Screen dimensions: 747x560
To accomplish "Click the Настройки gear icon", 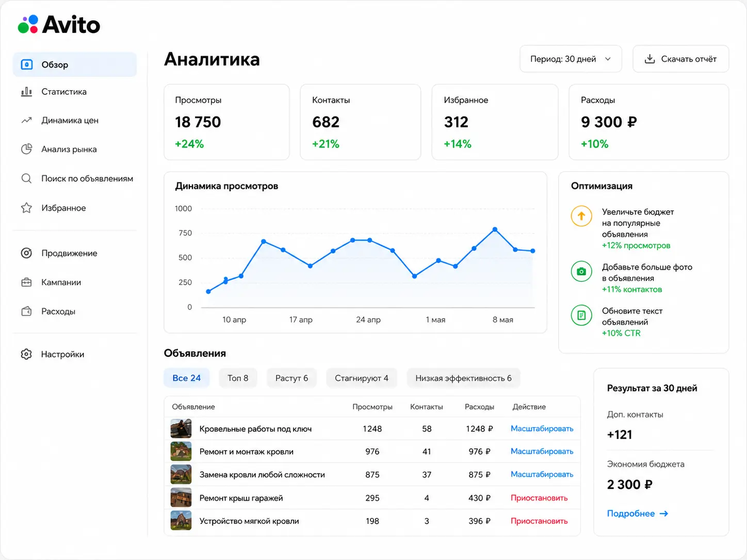I will tap(26, 354).
